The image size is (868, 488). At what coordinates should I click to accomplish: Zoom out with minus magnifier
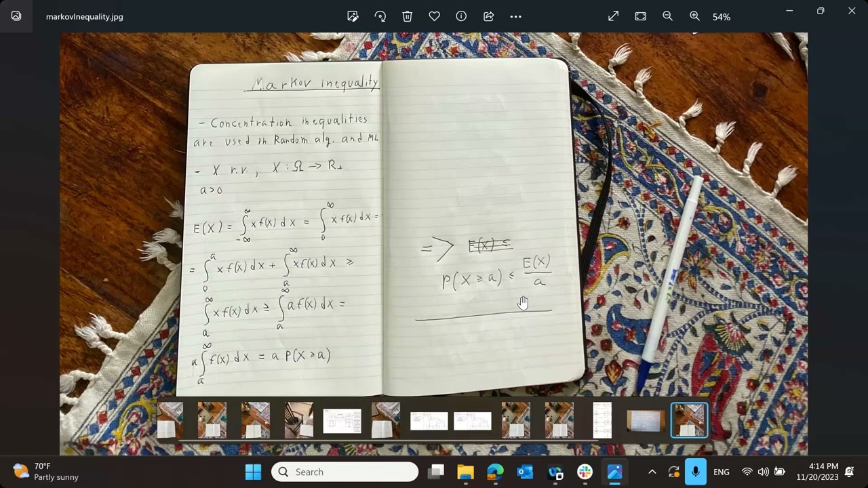(667, 16)
